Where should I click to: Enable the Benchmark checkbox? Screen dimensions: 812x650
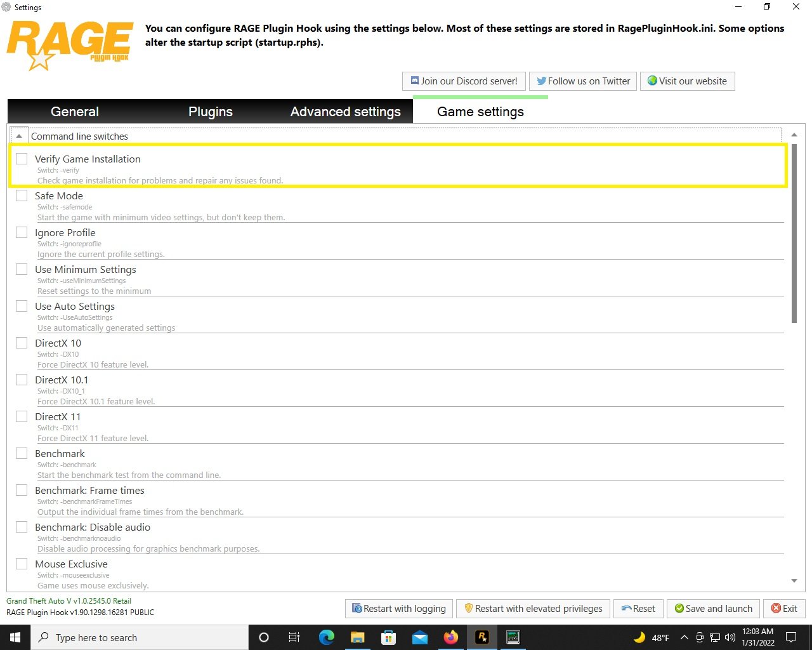point(22,453)
